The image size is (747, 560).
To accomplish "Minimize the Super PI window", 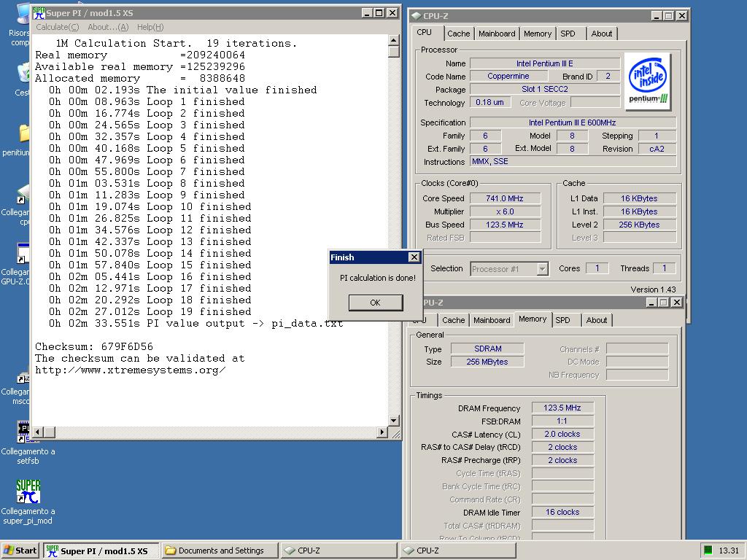I will 366,13.
